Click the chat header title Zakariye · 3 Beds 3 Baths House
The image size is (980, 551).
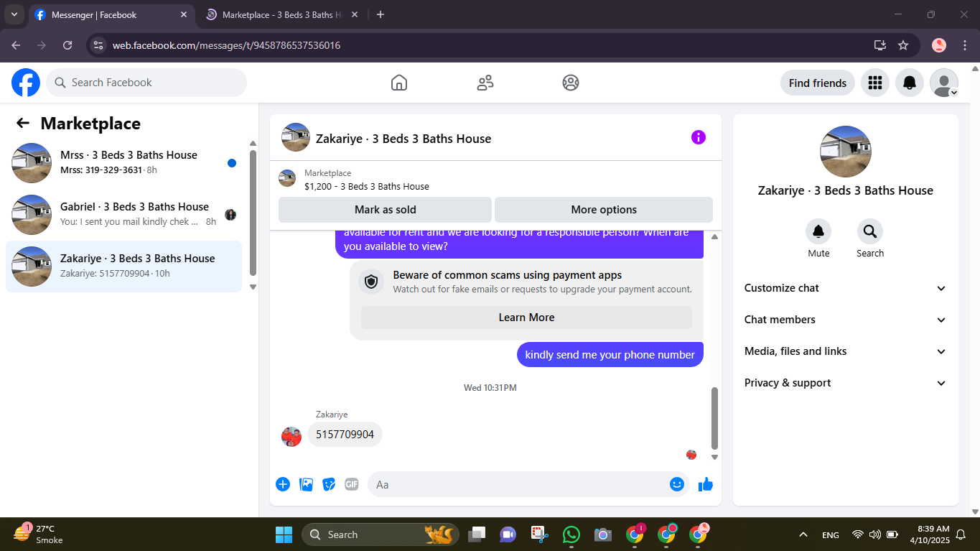point(403,139)
